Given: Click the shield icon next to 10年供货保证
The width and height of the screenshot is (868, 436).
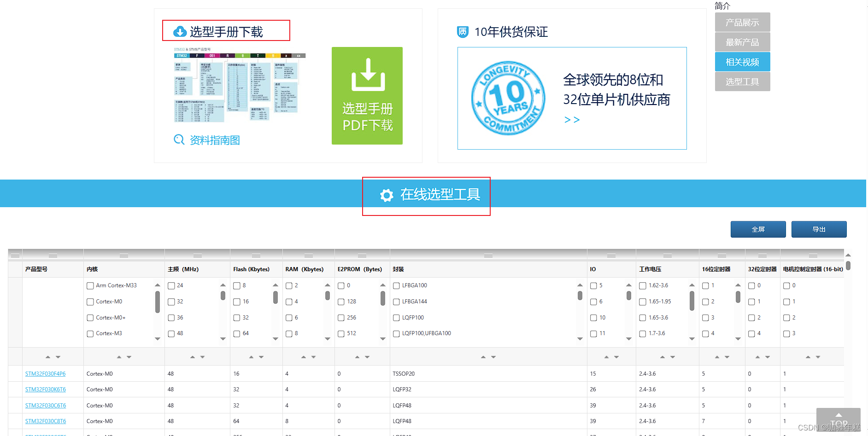Looking at the screenshot, I should [x=463, y=32].
